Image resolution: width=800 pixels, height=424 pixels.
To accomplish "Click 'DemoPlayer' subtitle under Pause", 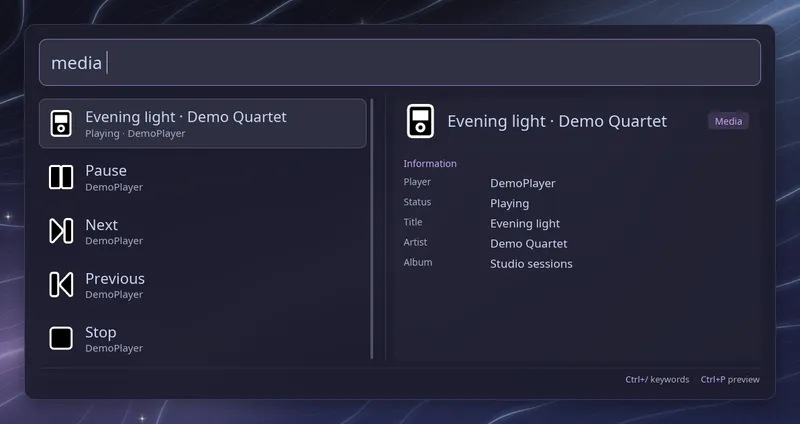I will pyautogui.click(x=114, y=187).
